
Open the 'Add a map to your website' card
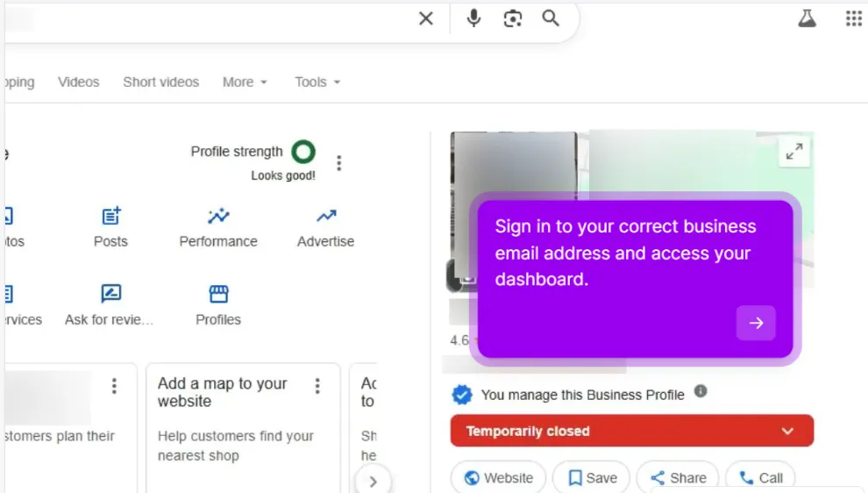pyautogui.click(x=243, y=427)
